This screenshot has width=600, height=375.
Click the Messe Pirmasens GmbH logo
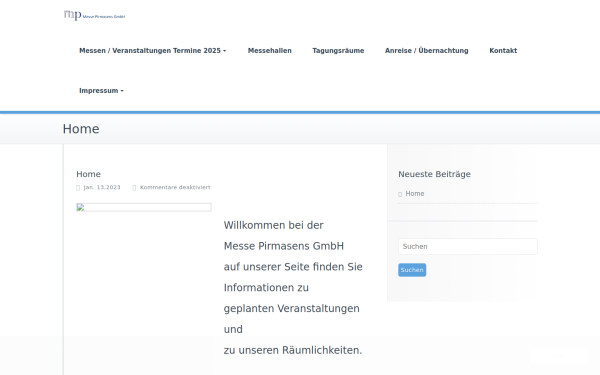coord(95,15)
